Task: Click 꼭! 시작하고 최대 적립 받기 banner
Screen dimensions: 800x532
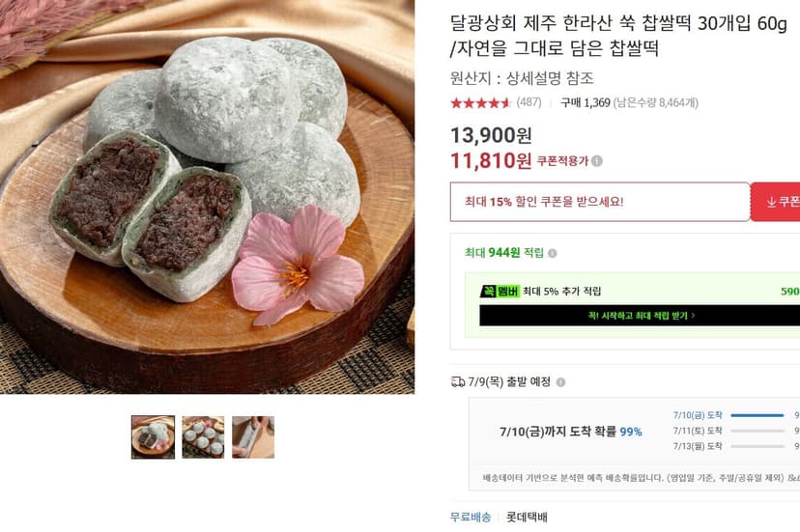Action: pos(640,316)
